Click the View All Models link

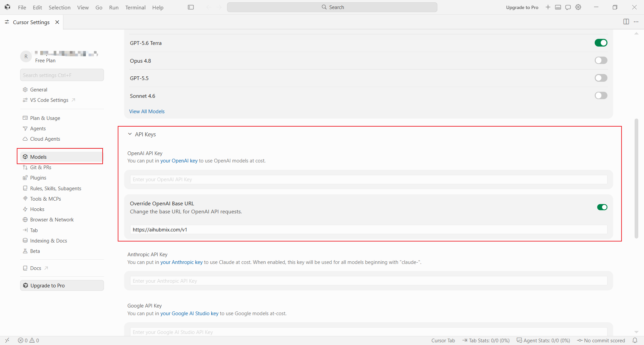click(147, 112)
